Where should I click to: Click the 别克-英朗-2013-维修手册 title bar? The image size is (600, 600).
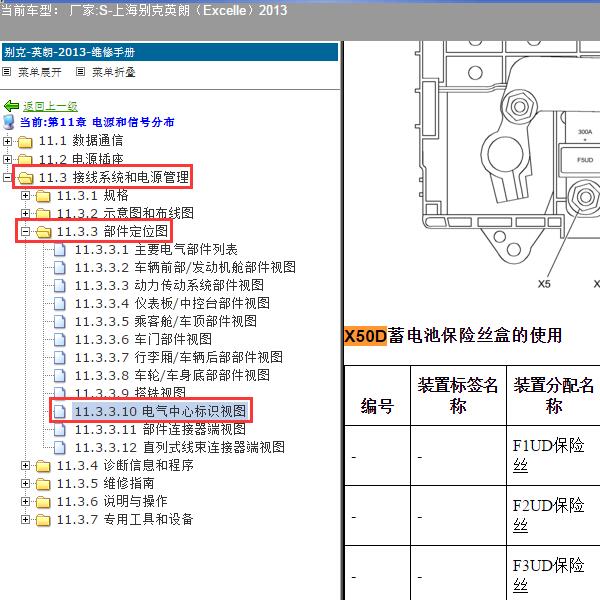click(x=170, y=52)
